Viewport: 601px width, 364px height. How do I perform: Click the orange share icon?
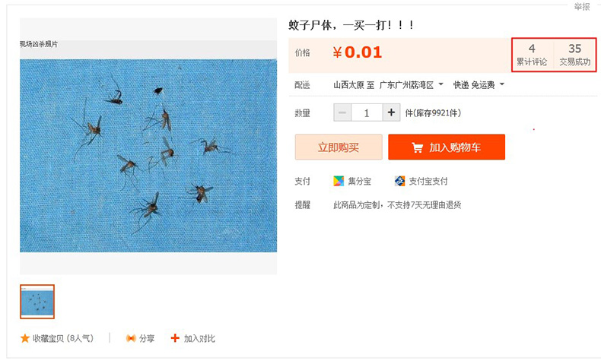[x=131, y=338]
